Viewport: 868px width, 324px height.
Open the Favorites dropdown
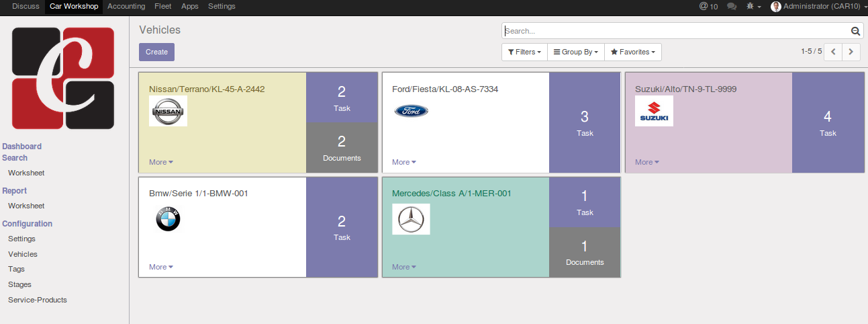(633, 52)
